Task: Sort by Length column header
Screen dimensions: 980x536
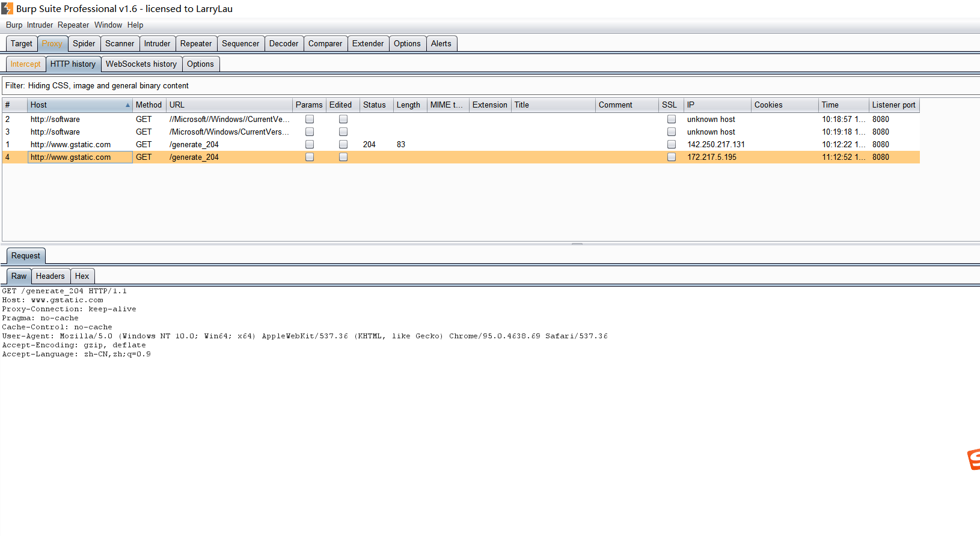Action: (x=410, y=105)
